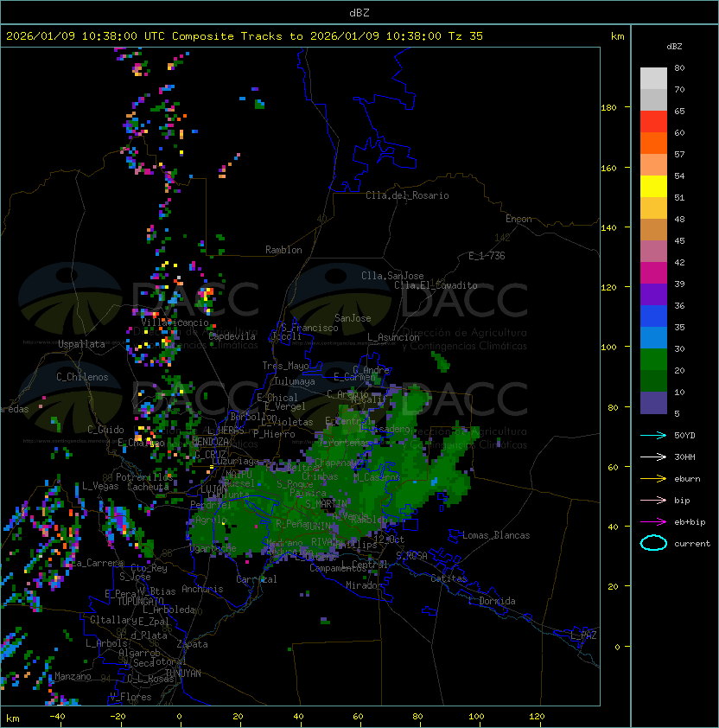
Task: Click the Lomas_Blancas map label
Action: point(496,535)
